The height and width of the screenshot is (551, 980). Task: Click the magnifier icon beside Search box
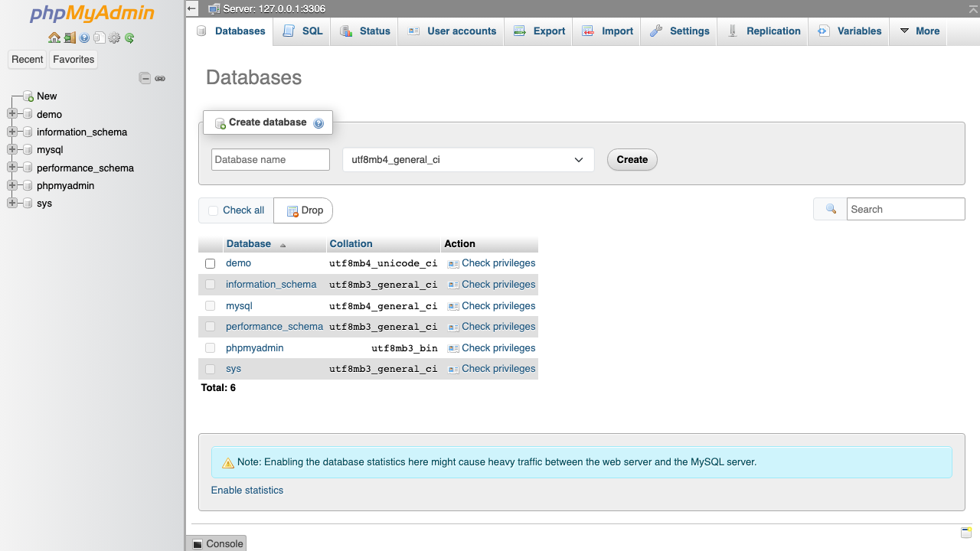[x=831, y=210]
